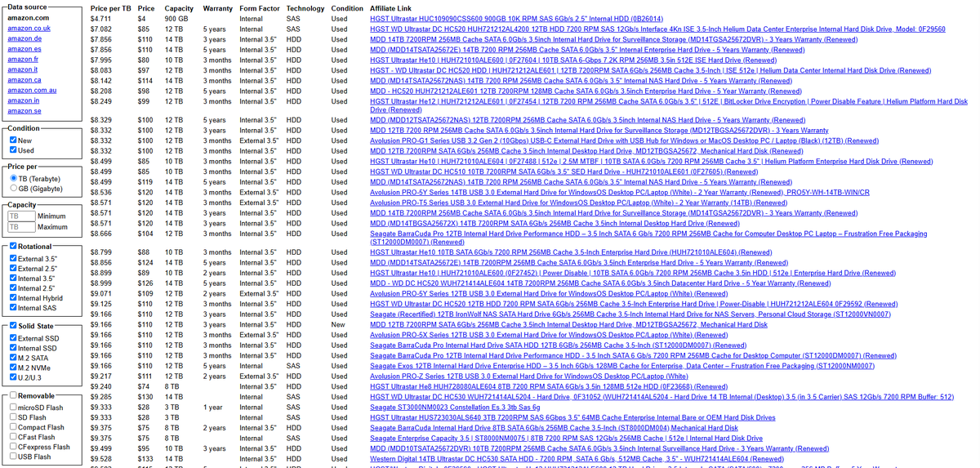The height and width of the screenshot is (468, 980).
Task: Uncheck the External 3.5" checkbox
Action: coord(13,259)
